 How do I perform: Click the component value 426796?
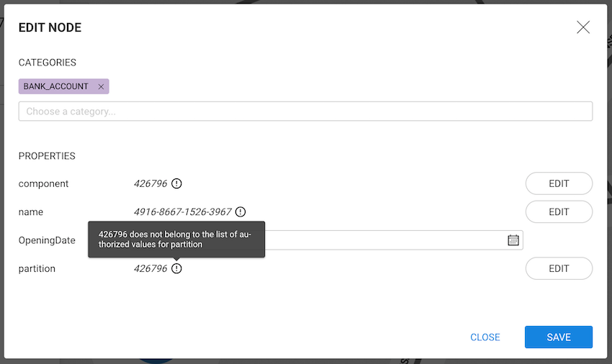(x=150, y=183)
